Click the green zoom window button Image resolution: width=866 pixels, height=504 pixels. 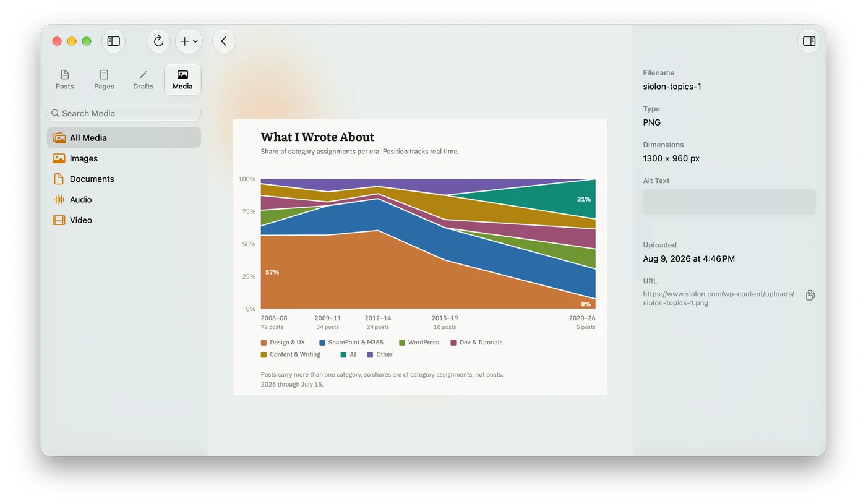pyautogui.click(x=87, y=41)
